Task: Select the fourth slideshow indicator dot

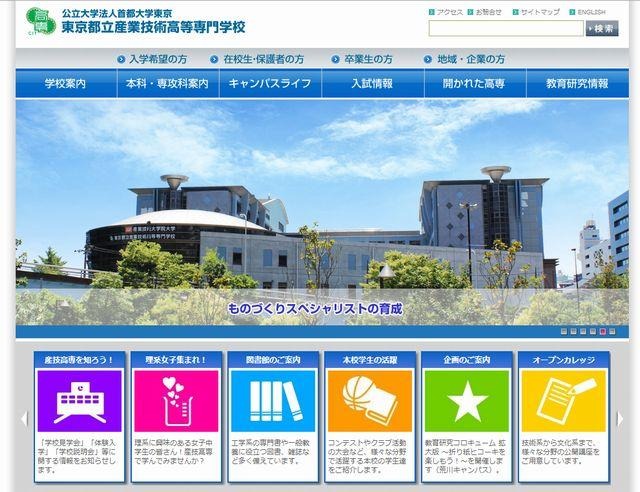Action: 593,332
